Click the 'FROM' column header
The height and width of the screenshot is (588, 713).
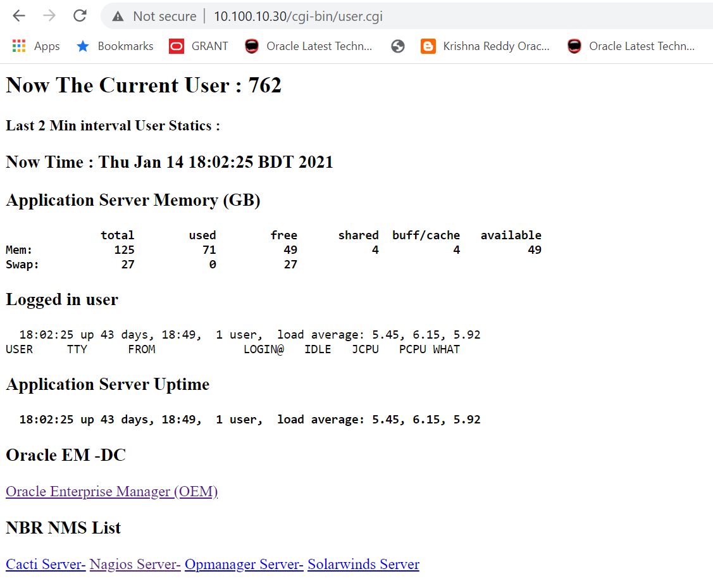click(x=142, y=349)
